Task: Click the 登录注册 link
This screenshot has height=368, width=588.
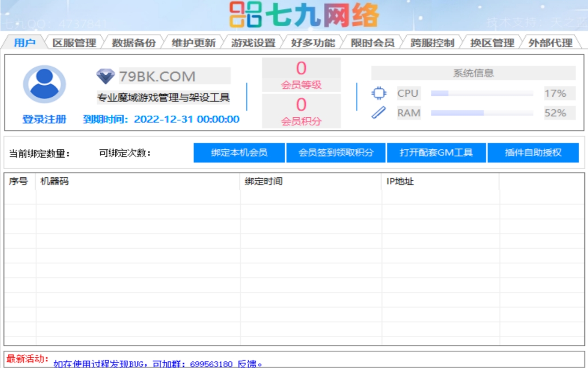Action: (44, 119)
